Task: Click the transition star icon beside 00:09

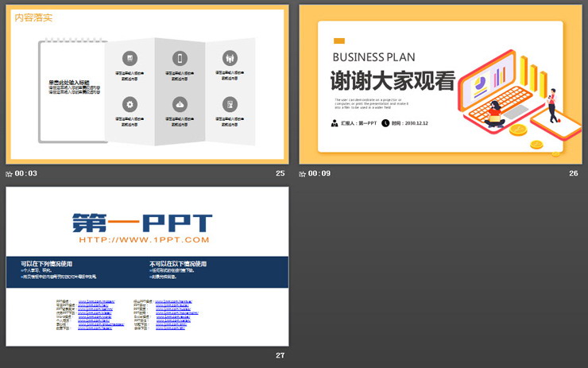Action: (x=302, y=174)
